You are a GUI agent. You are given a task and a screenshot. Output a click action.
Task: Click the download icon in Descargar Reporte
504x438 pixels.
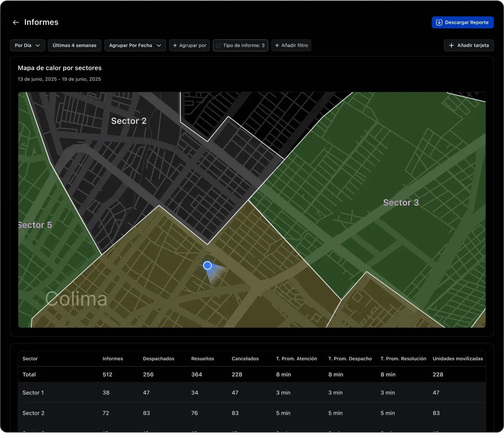(x=439, y=23)
